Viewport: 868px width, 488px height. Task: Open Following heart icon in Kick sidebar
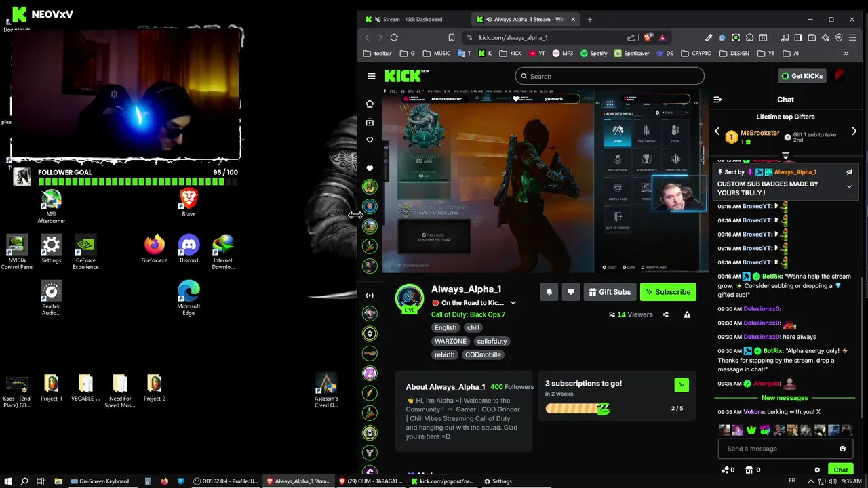tap(370, 140)
